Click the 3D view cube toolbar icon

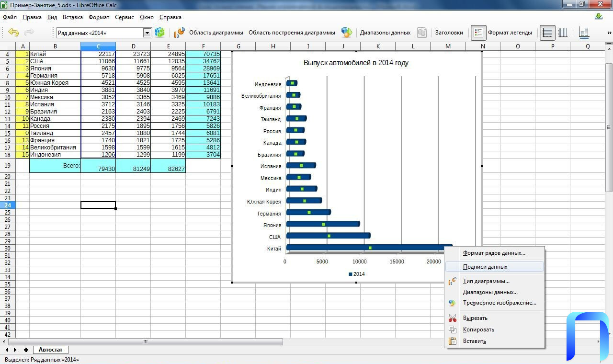346,33
